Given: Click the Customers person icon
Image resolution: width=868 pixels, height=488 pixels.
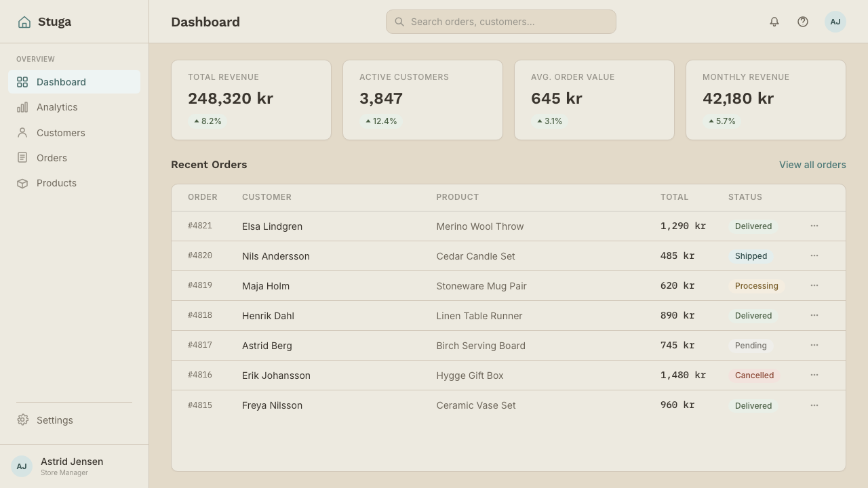Looking at the screenshot, I should pos(22,133).
